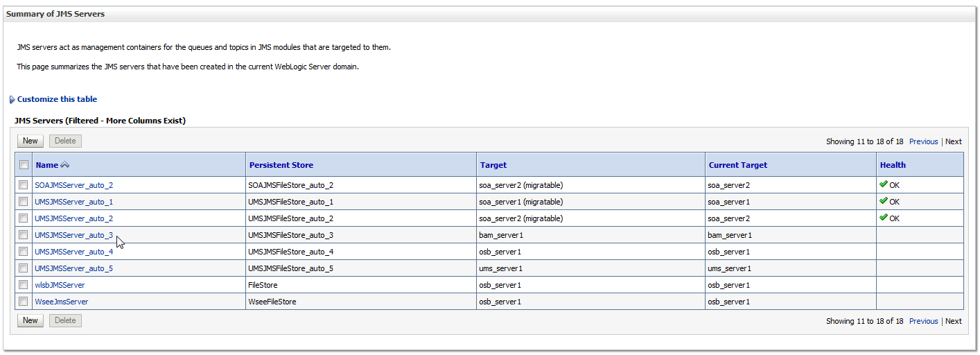Click the sort arrow icon beside Name

click(65, 165)
